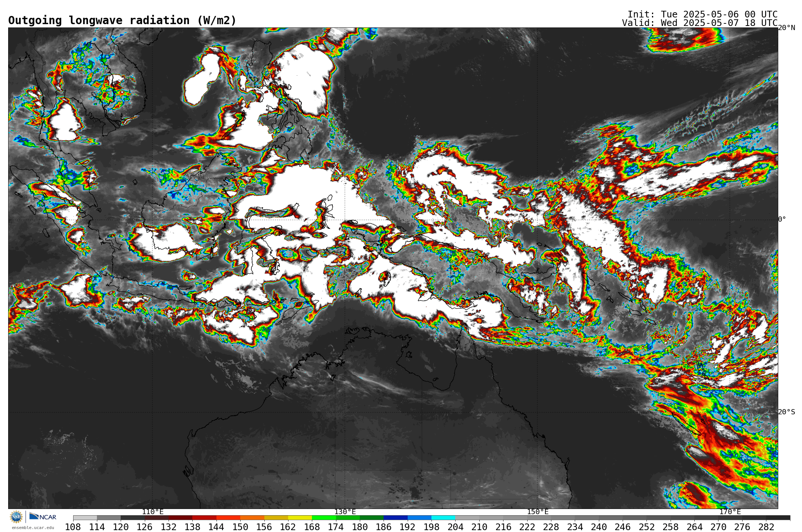Pick the orange 150–156 colorbar swatch
Viewport: 802px width, 532px height.
pos(252,518)
